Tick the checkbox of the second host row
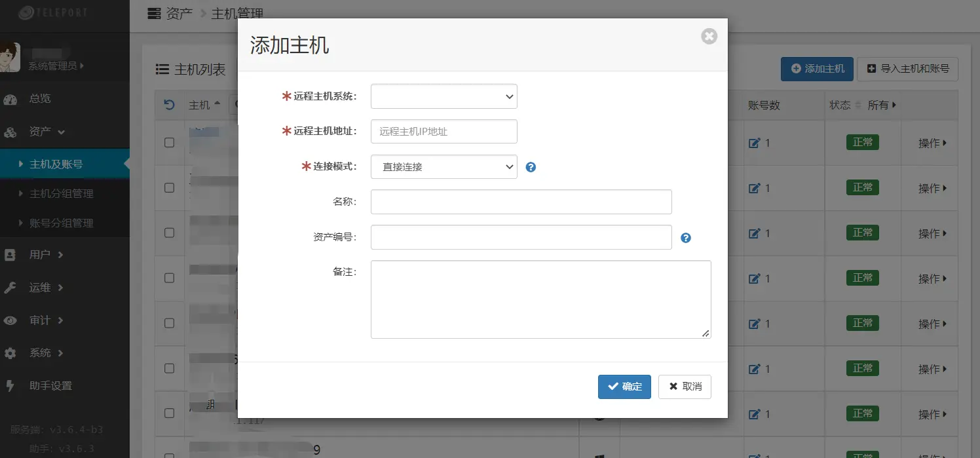Viewport: 980px width, 458px height. pos(169,188)
